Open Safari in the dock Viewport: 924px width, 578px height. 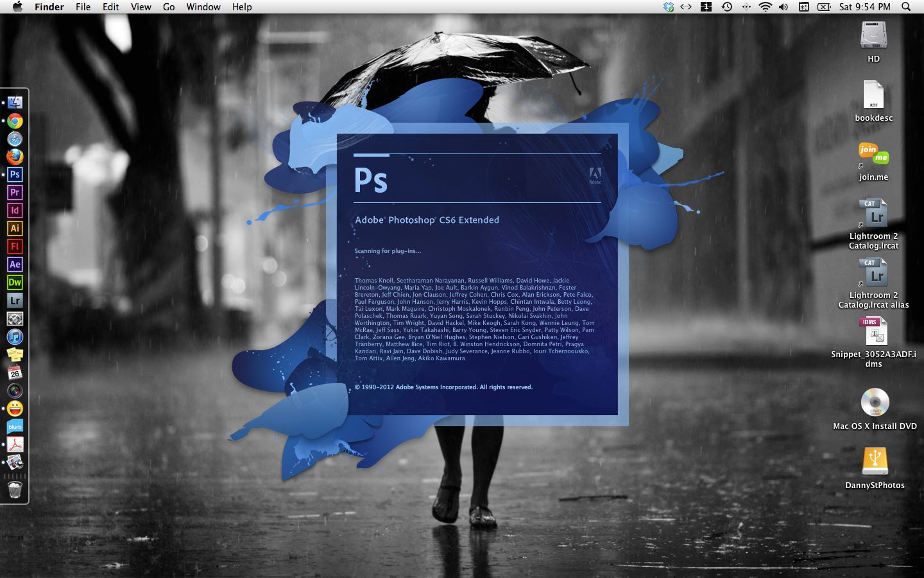pos(15,139)
